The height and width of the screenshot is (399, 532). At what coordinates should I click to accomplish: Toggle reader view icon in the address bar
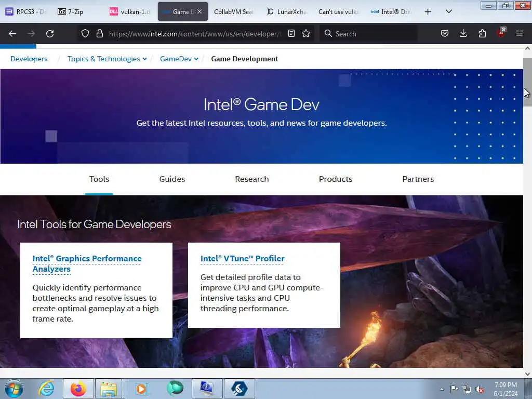[291, 33]
